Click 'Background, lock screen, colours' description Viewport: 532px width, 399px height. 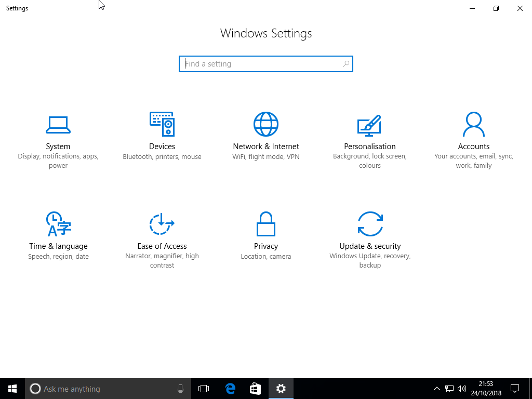[x=370, y=161]
